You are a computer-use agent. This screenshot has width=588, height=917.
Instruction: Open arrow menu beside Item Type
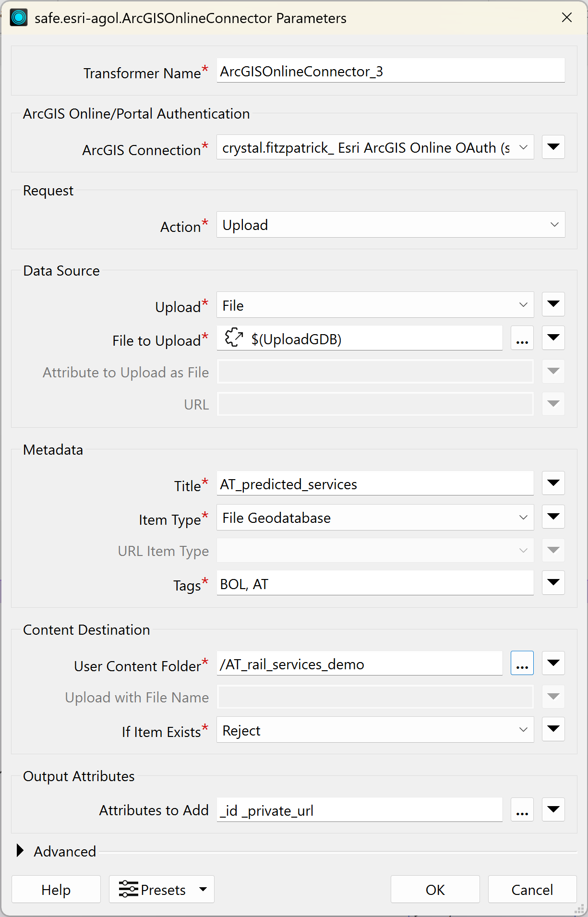[553, 517]
